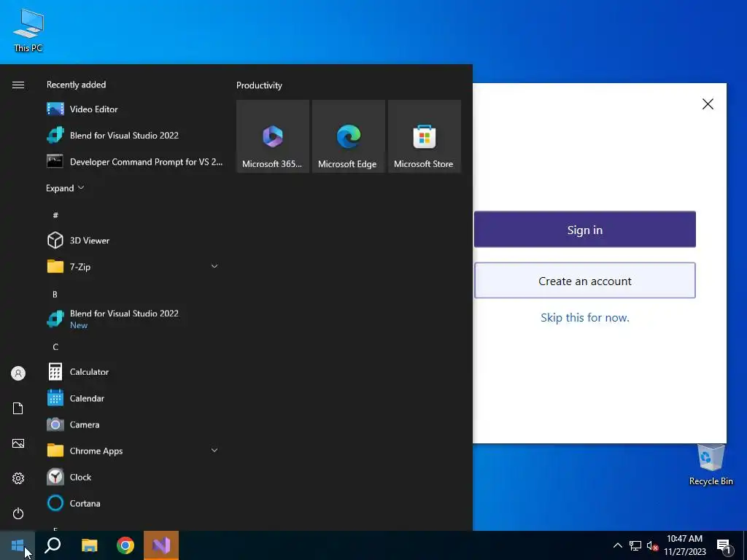Click the Windows Start button
Viewport: 747px width, 560px height.
coord(18,545)
